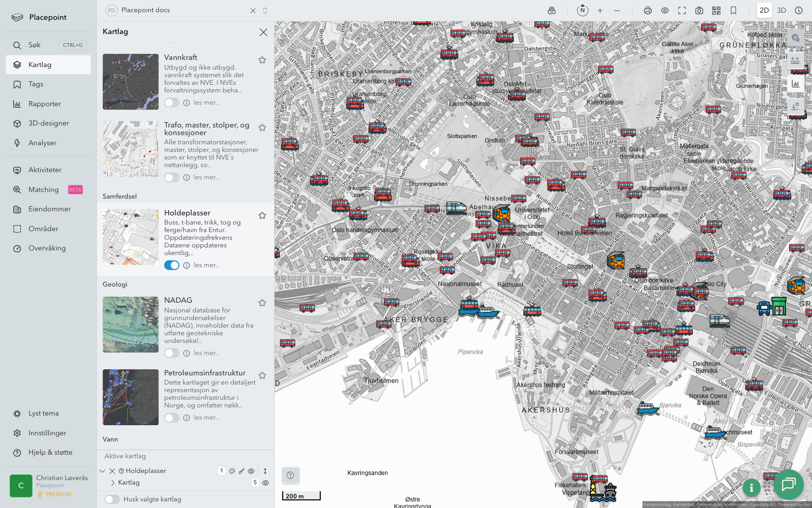Screen dimensions: 812x508
Task: Turn on Husk valgte kartlag switch
Action: (x=112, y=499)
